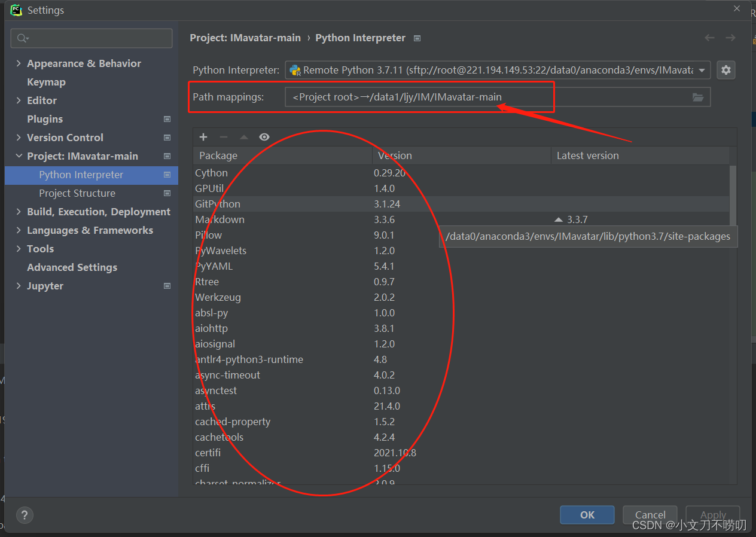756x537 pixels.
Task: Open the path mappings folder browse icon
Action: (x=698, y=97)
